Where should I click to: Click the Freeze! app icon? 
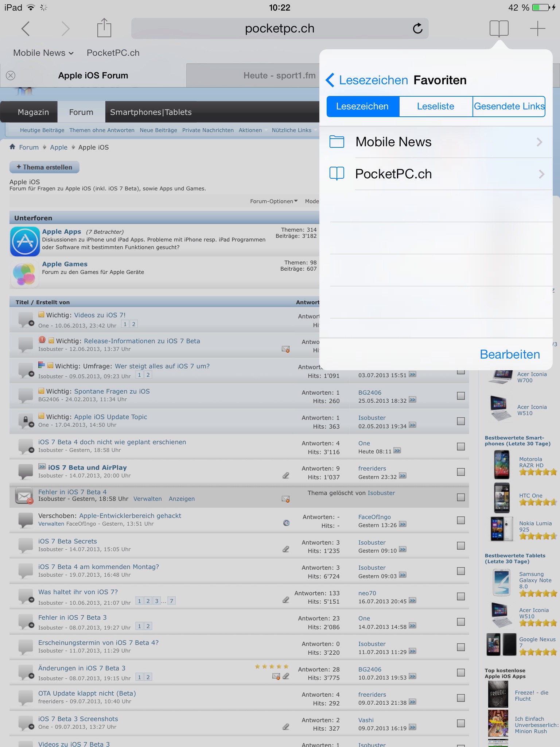[498, 694]
